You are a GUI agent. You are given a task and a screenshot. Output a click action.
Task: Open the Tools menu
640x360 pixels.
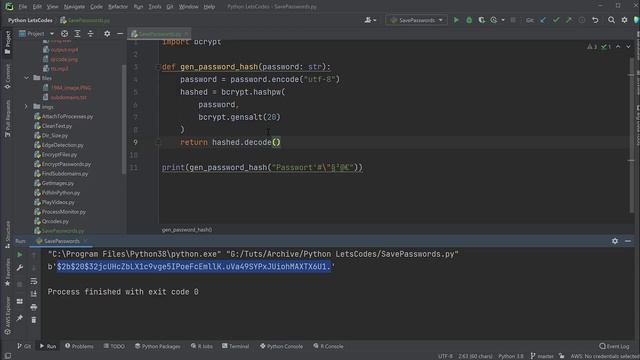point(155,7)
